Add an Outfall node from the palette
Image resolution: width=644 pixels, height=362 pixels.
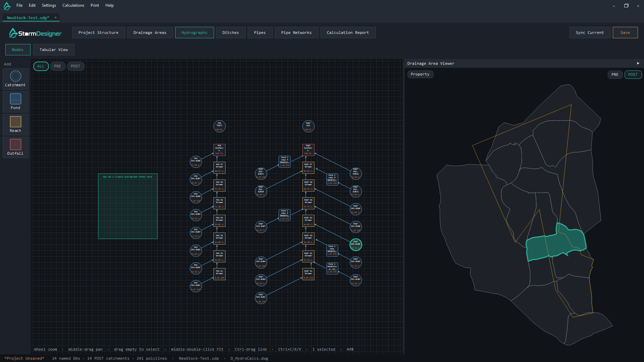(x=15, y=147)
